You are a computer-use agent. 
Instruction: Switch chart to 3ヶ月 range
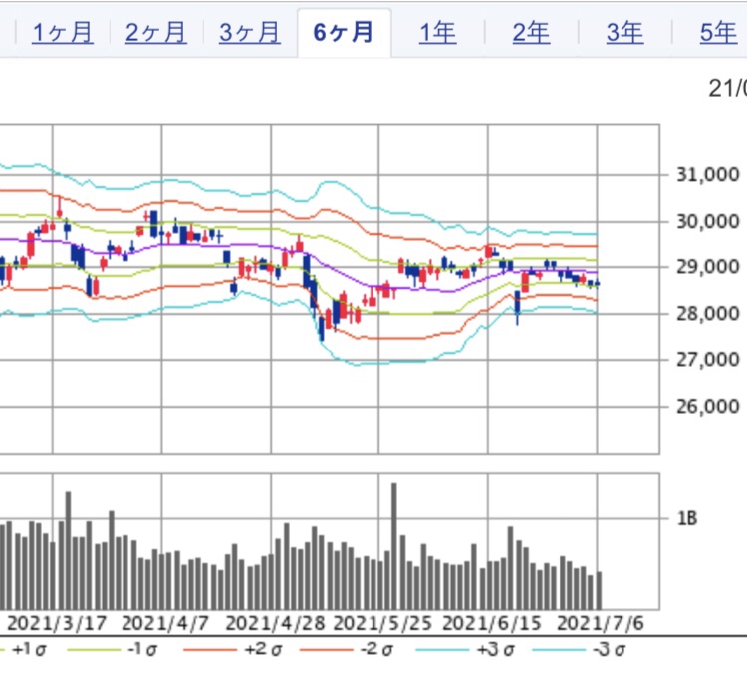pyautogui.click(x=250, y=33)
